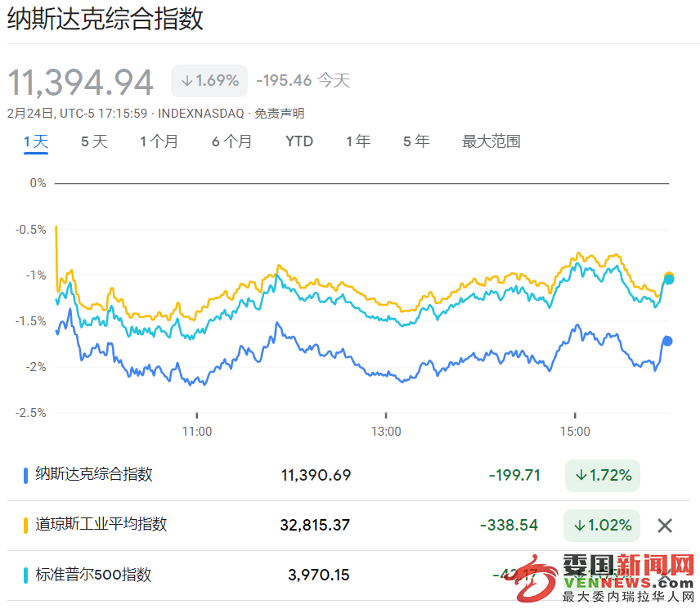Image resolution: width=700 pixels, height=609 pixels.
Task: Click the ↓1.72% badge in the Nasdaq row
Action: 603,476
